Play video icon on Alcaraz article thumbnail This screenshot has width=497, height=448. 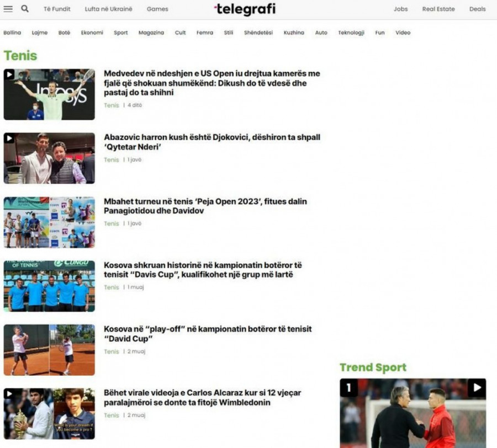(x=9, y=394)
